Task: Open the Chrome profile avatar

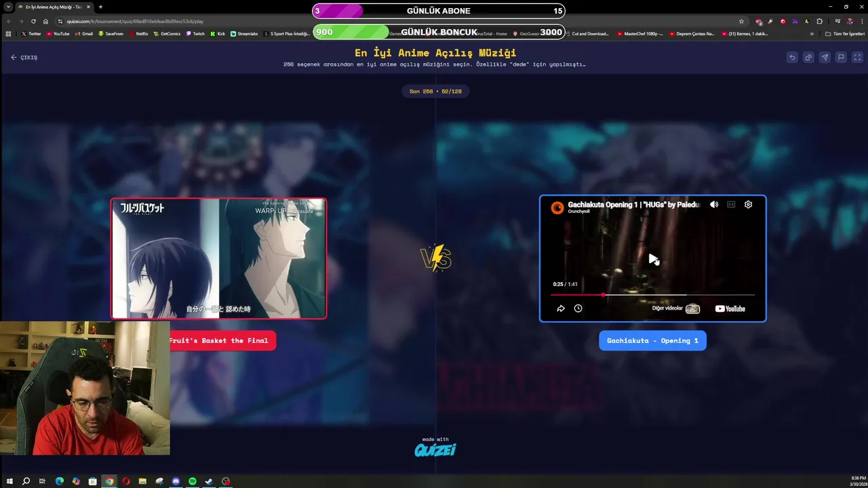Action: tap(850, 21)
